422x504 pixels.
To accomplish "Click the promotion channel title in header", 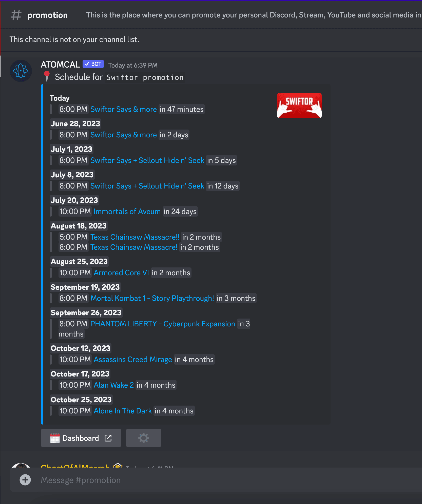I will (x=47, y=15).
